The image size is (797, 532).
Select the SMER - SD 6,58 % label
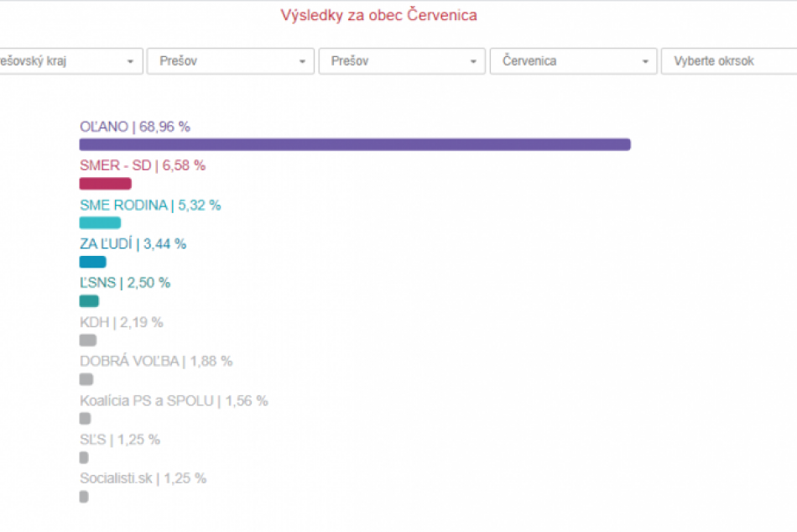pos(142,166)
